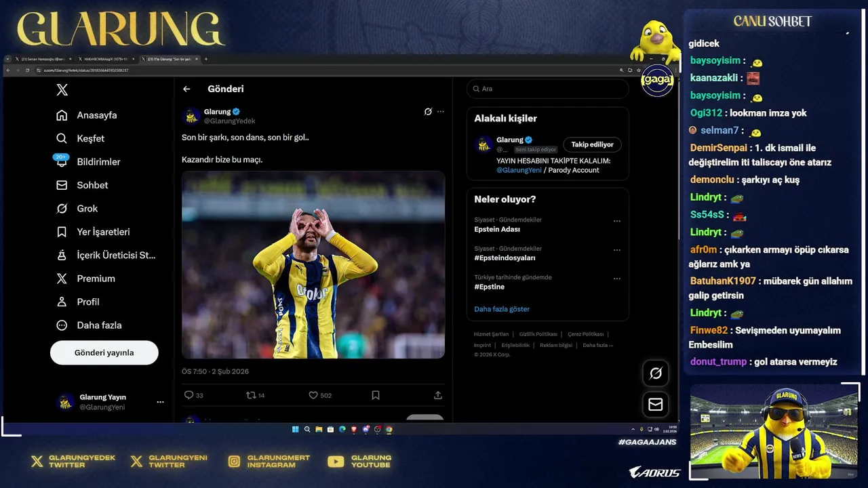Open the Hizmet Şartları footer link

(491, 334)
